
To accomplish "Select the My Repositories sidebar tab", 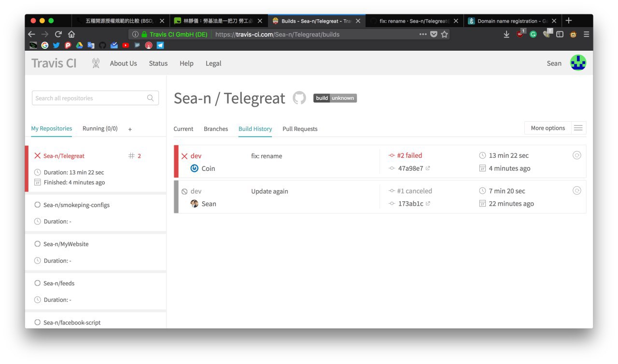I will point(52,128).
